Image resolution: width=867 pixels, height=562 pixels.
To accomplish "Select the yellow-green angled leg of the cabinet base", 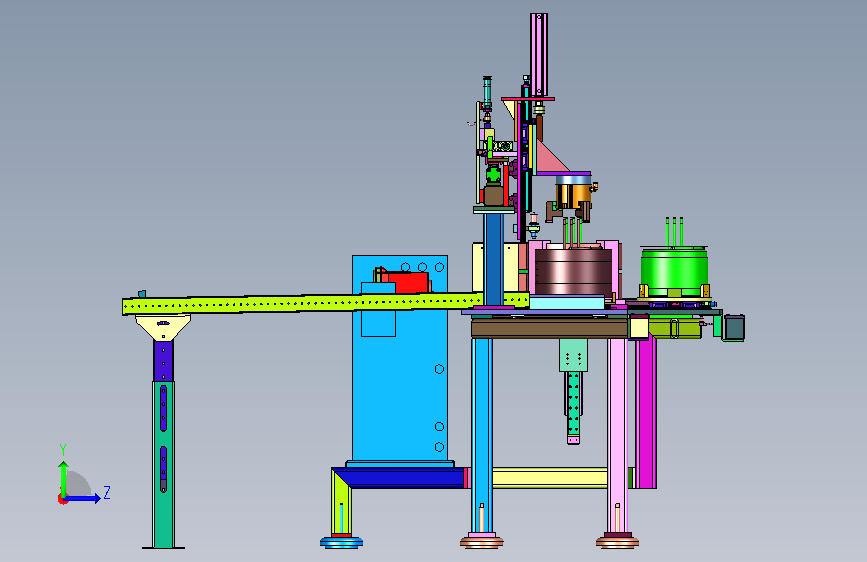I will click(341, 501).
